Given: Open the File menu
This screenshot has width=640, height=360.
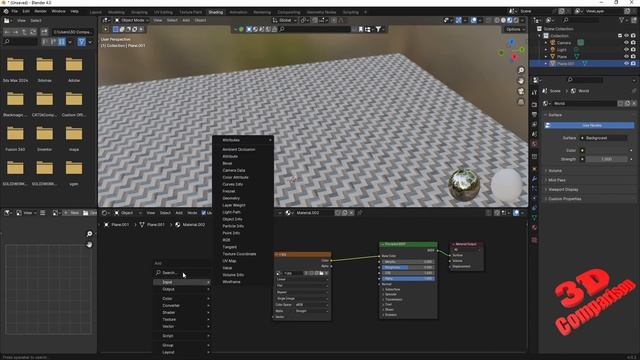Looking at the screenshot, I should tap(15, 11).
